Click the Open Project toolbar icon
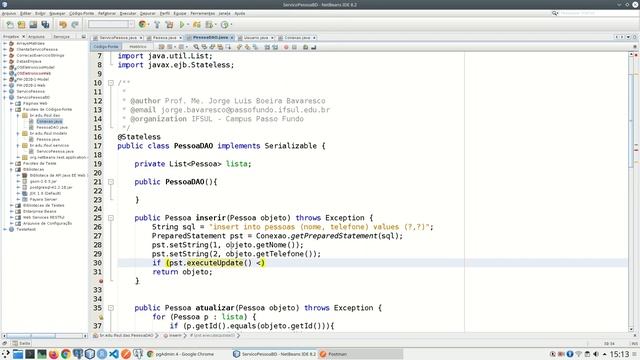The height and width of the screenshot is (360, 640). point(33,25)
